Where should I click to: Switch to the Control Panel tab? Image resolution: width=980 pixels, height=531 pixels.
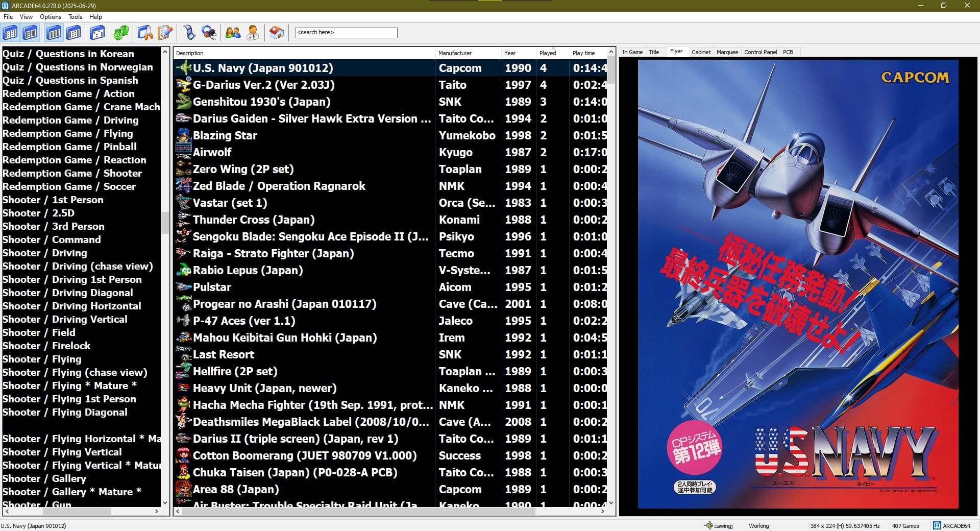point(761,52)
